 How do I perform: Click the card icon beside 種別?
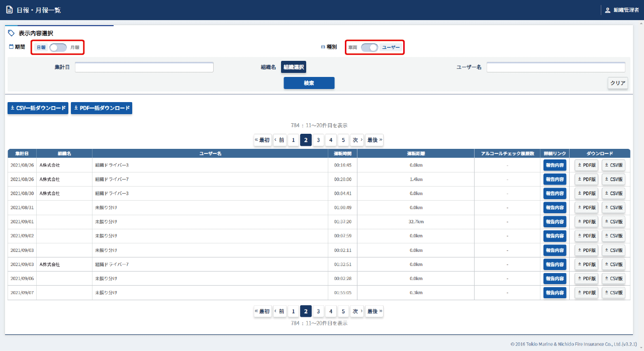pyautogui.click(x=323, y=47)
